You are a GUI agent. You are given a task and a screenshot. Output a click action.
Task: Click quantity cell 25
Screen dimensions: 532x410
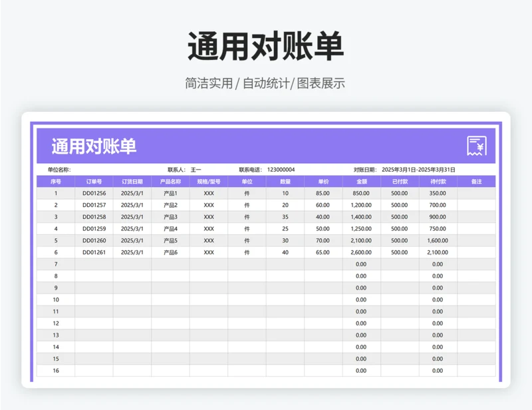[x=285, y=228]
